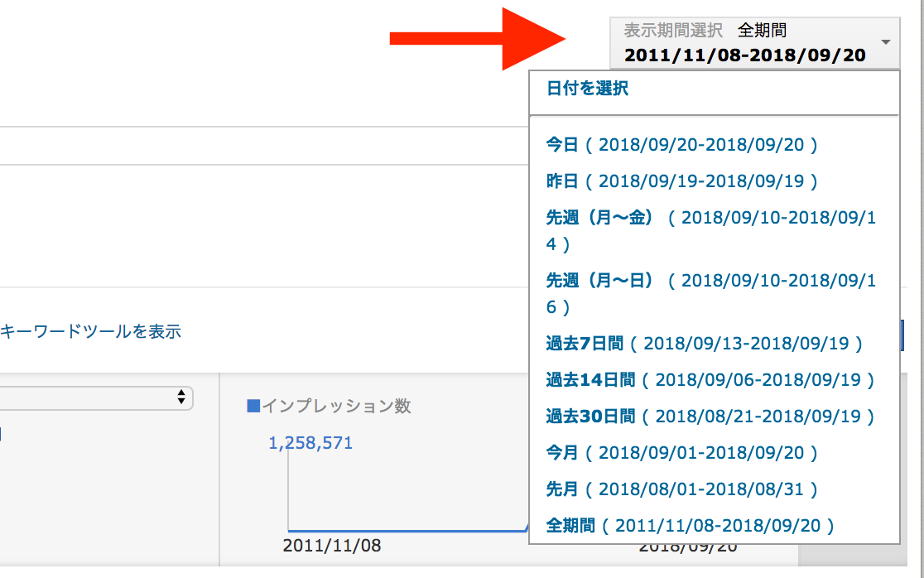Viewport: 924px width, 578px height.
Task: Open the 表示期間選択 date range dropdown
Action: pyautogui.click(x=754, y=43)
